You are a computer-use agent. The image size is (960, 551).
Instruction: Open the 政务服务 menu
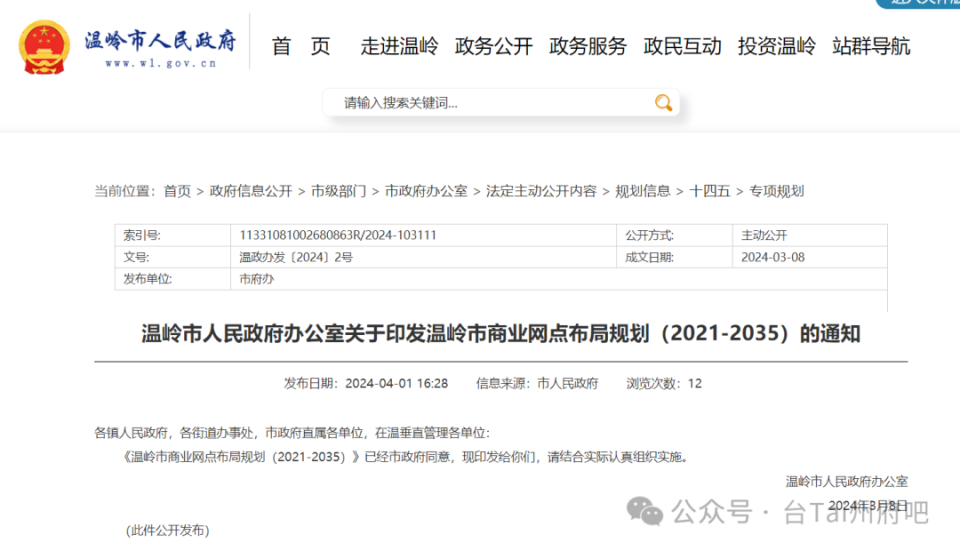(588, 46)
